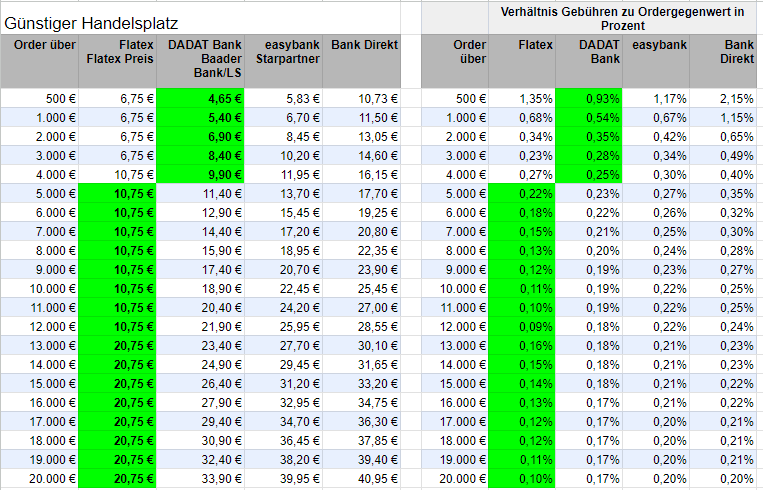Click the 'Order über' header in the percent table
The height and width of the screenshot is (490, 763).
pyautogui.click(x=455, y=61)
